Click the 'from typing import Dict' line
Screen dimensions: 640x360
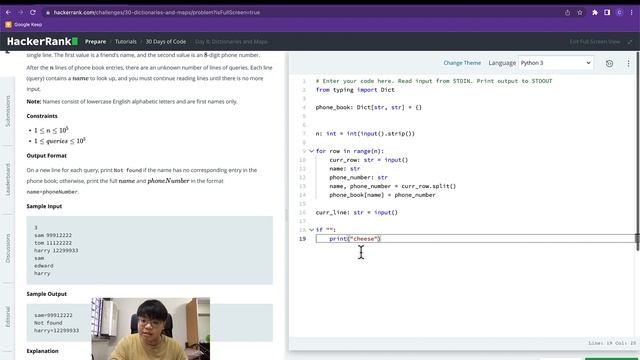pyautogui.click(x=355, y=90)
